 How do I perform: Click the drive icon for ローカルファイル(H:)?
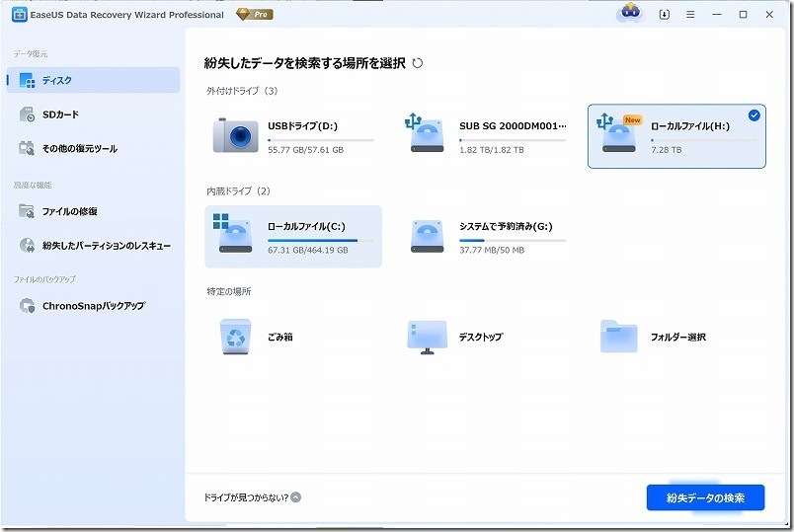click(618, 133)
